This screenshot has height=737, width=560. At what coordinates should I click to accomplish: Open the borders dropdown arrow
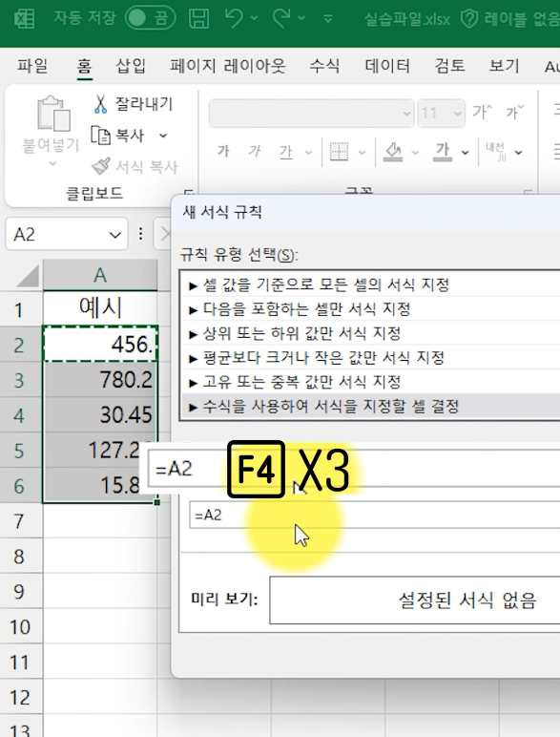pos(362,153)
